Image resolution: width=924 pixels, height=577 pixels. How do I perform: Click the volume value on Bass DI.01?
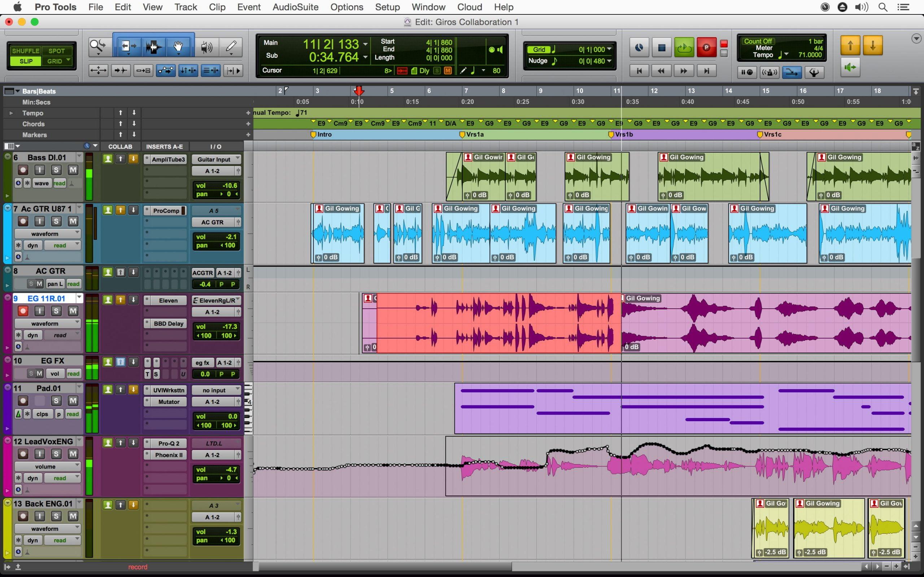click(229, 185)
